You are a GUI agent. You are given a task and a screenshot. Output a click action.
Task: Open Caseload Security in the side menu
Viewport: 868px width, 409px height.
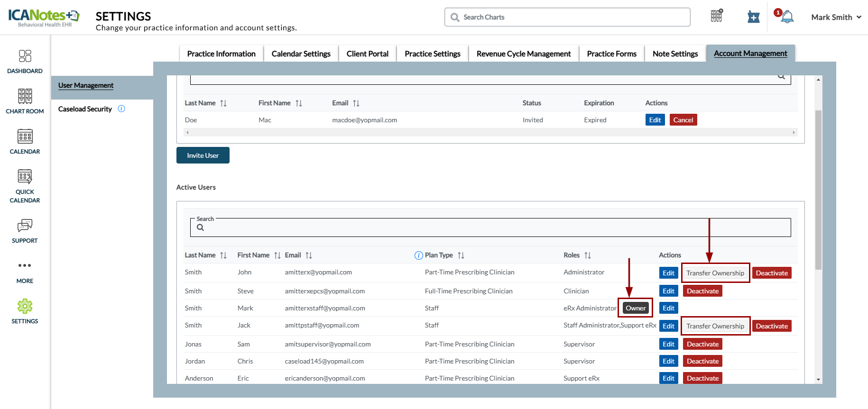tap(85, 109)
